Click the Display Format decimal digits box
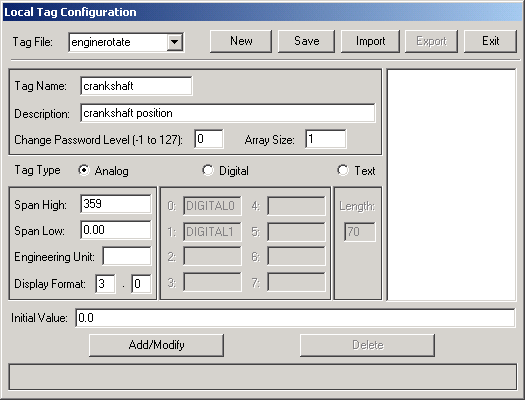The width and height of the screenshot is (525, 400). click(141, 284)
